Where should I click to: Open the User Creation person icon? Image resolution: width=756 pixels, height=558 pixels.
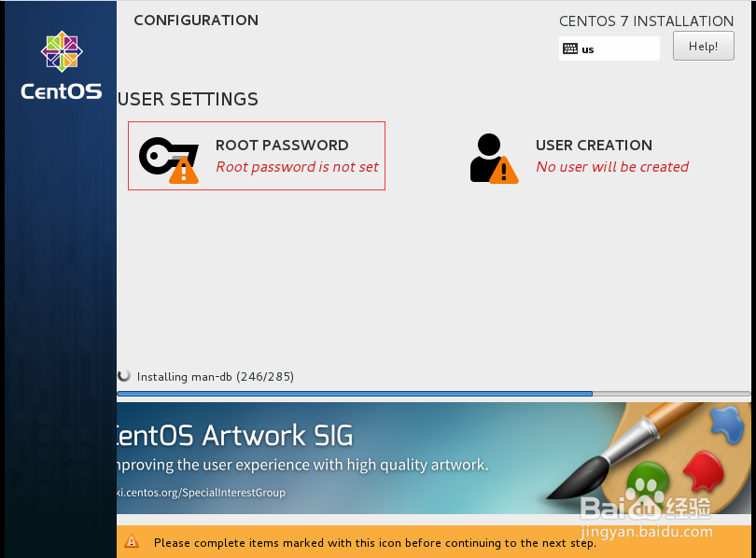pos(494,159)
